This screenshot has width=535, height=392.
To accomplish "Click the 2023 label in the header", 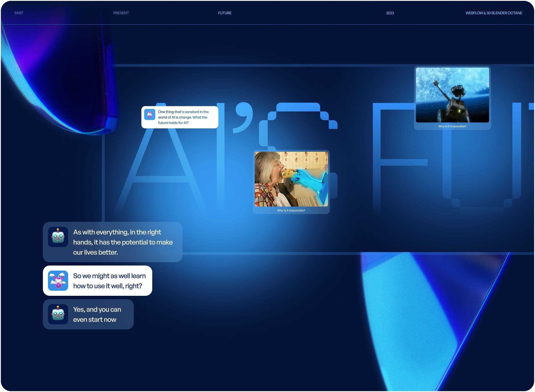I will [390, 13].
